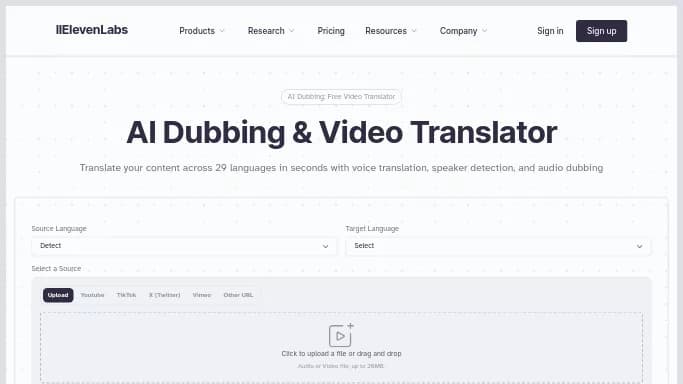
Task: Open the Target Language Select dropdown
Action: [x=498, y=246]
